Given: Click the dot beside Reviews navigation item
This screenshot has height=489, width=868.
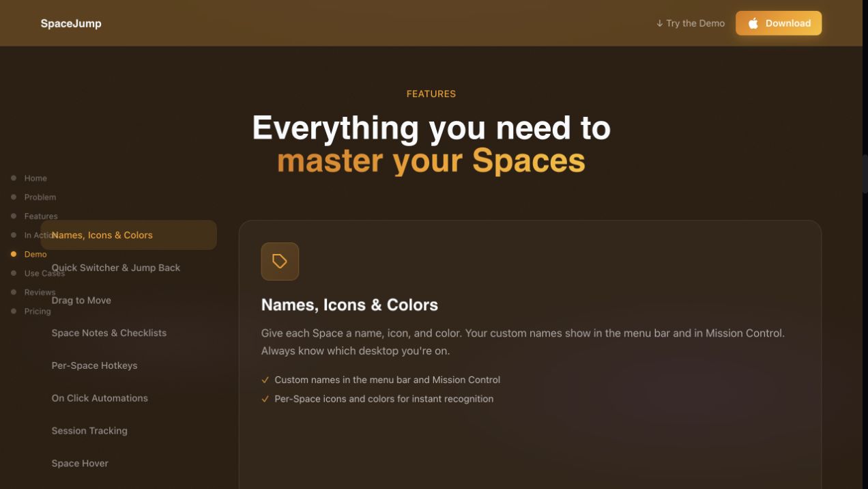Looking at the screenshot, I should point(13,292).
